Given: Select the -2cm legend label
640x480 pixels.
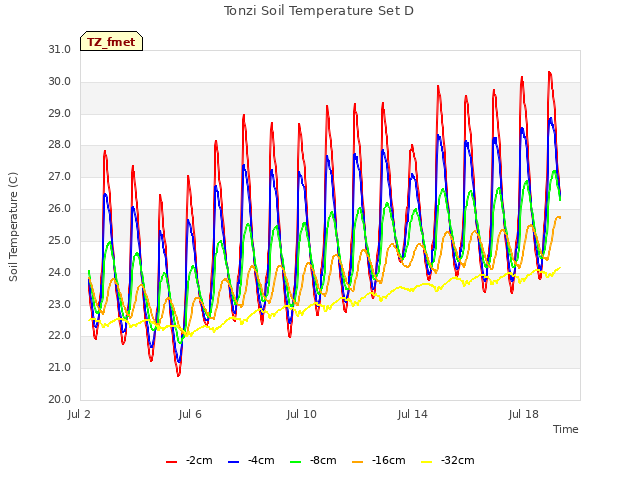Looking at the screenshot, I should pyautogui.click(x=199, y=460).
